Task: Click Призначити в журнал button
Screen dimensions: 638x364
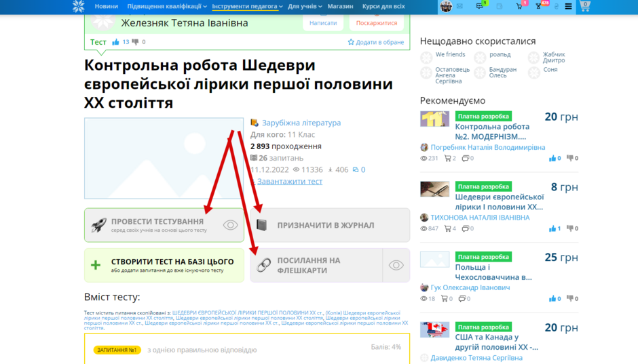Action: pos(330,225)
